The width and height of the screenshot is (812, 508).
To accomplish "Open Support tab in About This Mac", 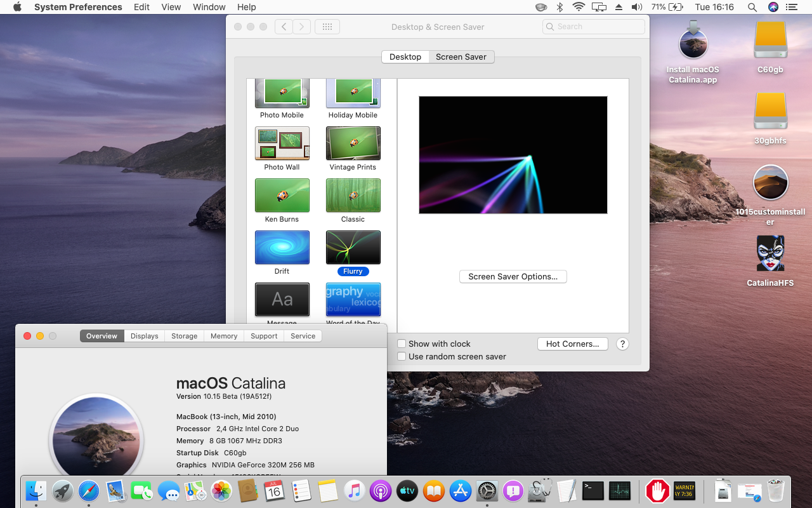I will tap(264, 336).
